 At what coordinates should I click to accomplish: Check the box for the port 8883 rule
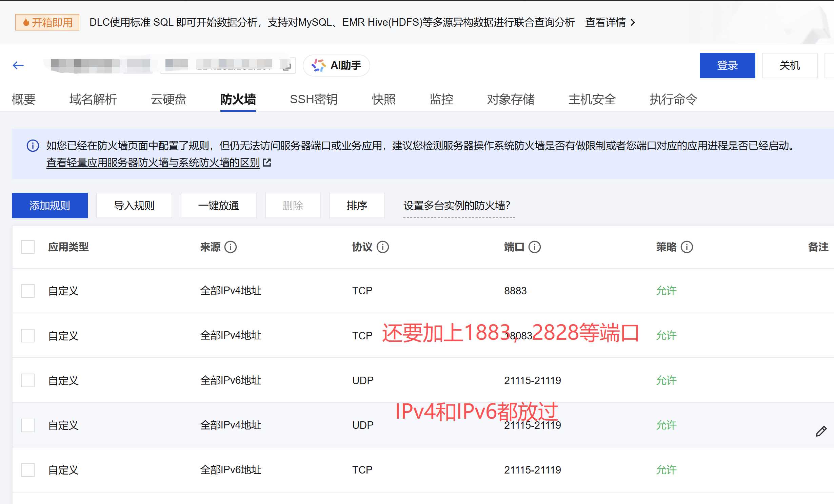pos(28,291)
